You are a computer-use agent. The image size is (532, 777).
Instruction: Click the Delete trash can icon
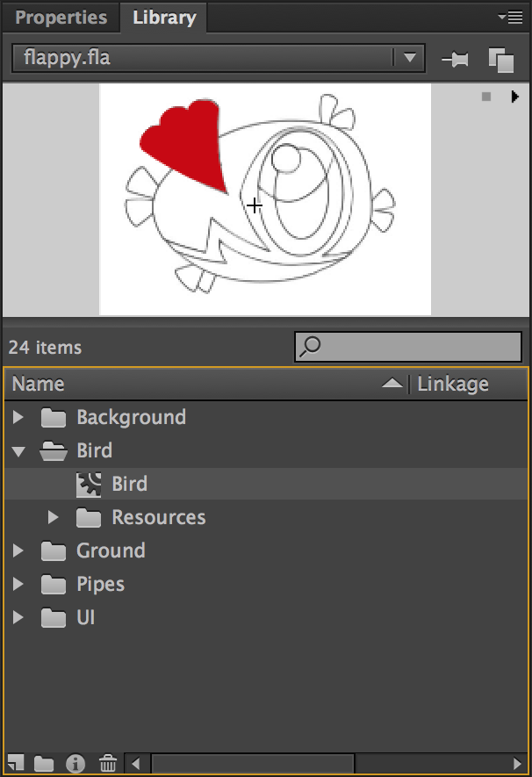[107, 762]
